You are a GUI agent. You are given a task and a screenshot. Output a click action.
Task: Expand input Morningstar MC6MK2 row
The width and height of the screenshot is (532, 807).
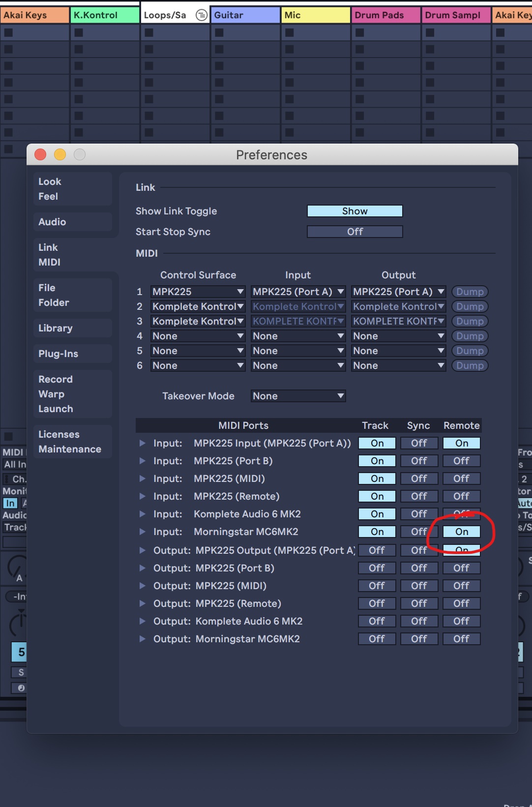pos(142,532)
